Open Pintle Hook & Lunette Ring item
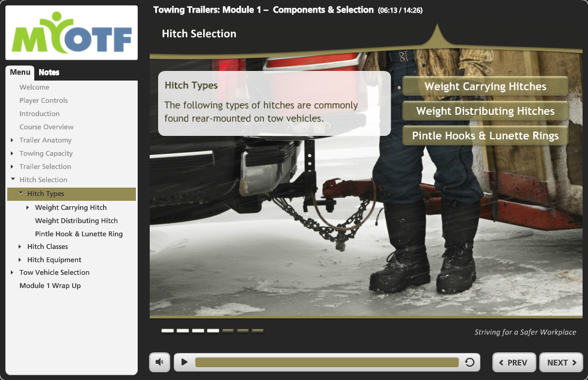This screenshot has width=588, height=380. [x=79, y=234]
